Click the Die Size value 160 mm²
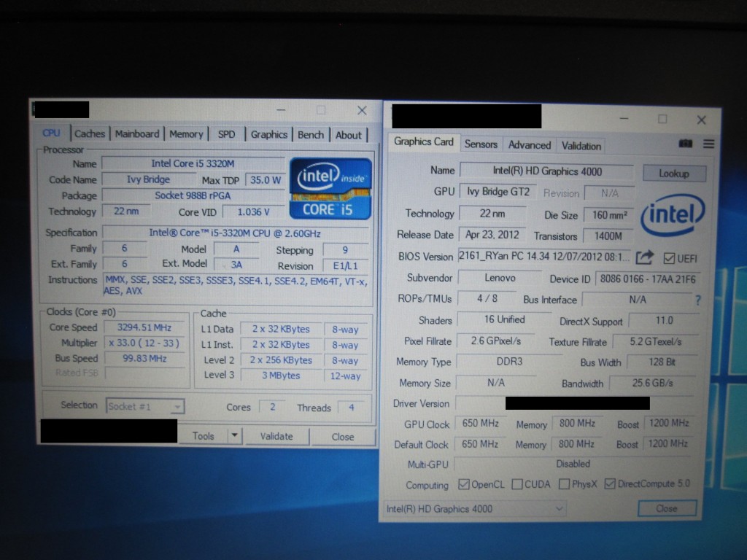 point(609,215)
